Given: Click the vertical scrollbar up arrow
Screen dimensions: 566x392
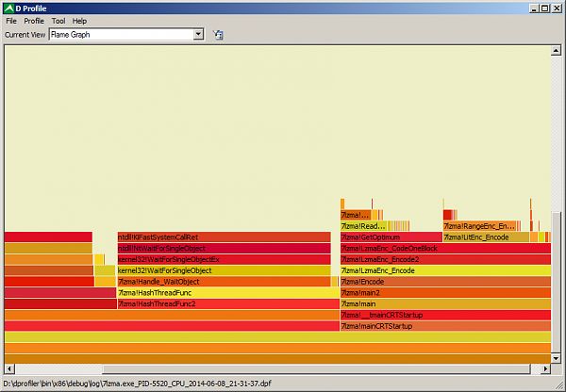Looking at the screenshot, I should pyautogui.click(x=556, y=51).
